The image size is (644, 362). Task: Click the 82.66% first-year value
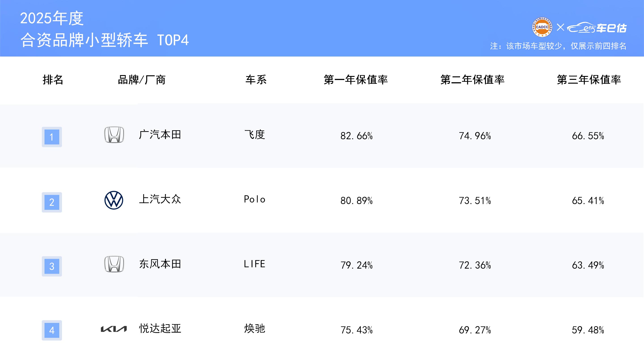tap(356, 136)
